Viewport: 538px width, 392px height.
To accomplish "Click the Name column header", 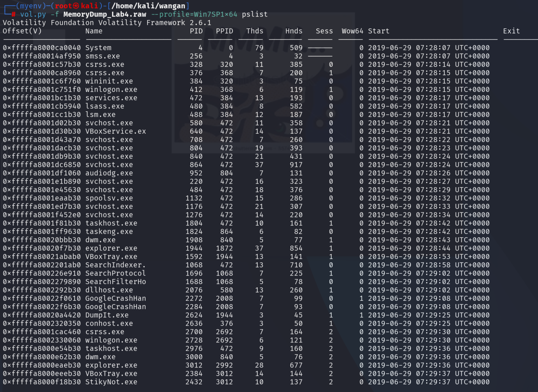I will click(x=94, y=31).
